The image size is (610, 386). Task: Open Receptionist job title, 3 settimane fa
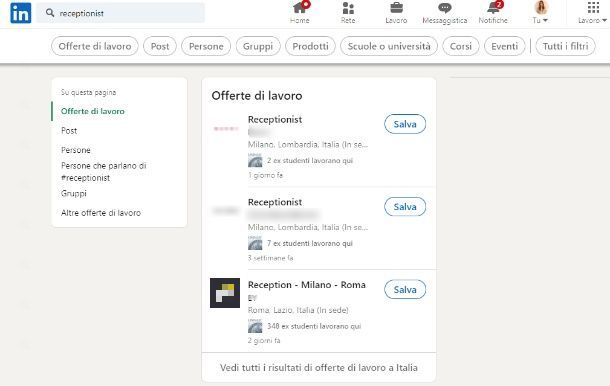click(275, 202)
